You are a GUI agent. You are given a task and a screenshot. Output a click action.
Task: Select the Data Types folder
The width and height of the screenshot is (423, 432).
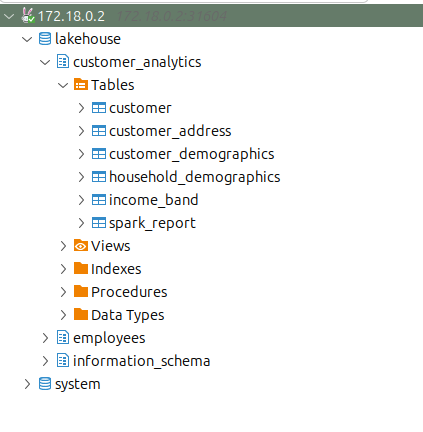point(128,315)
